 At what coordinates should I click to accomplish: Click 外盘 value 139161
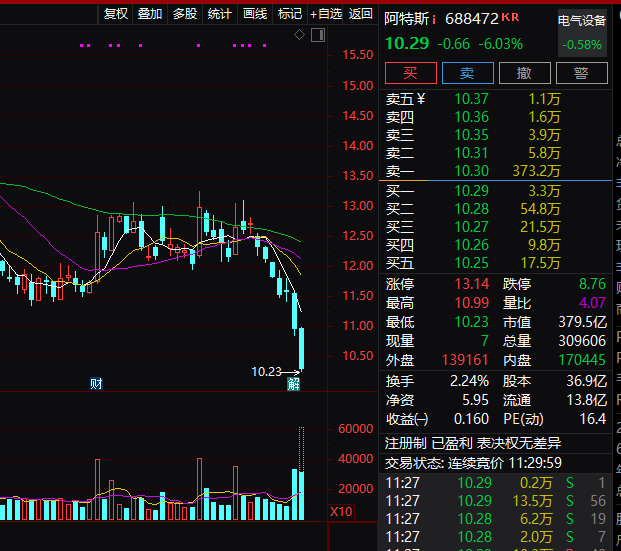click(465, 360)
